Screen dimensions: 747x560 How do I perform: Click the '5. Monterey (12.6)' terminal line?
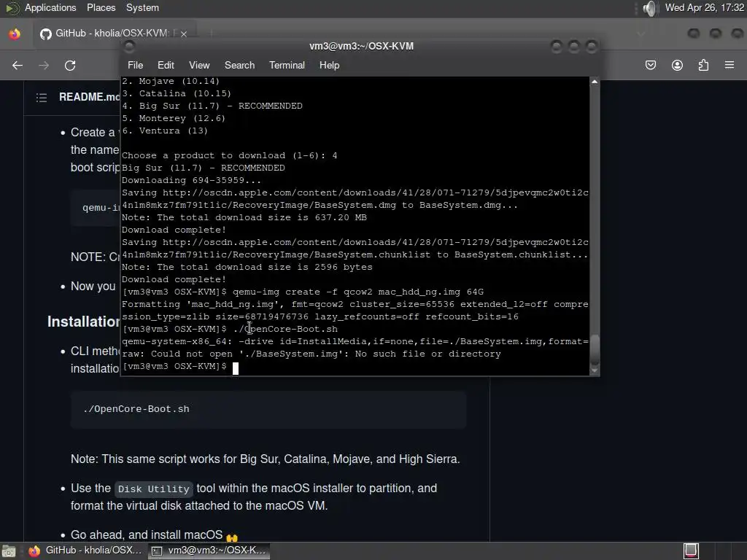[x=174, y=119]
